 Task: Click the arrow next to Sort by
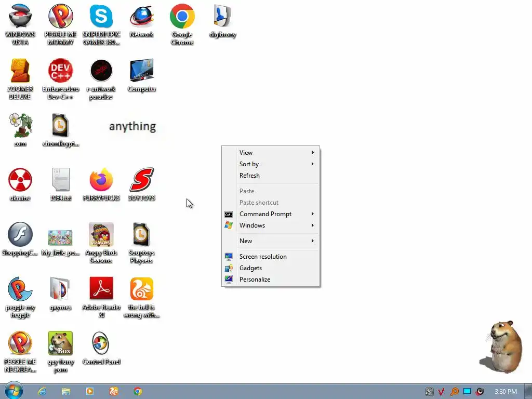coord(312,164)
